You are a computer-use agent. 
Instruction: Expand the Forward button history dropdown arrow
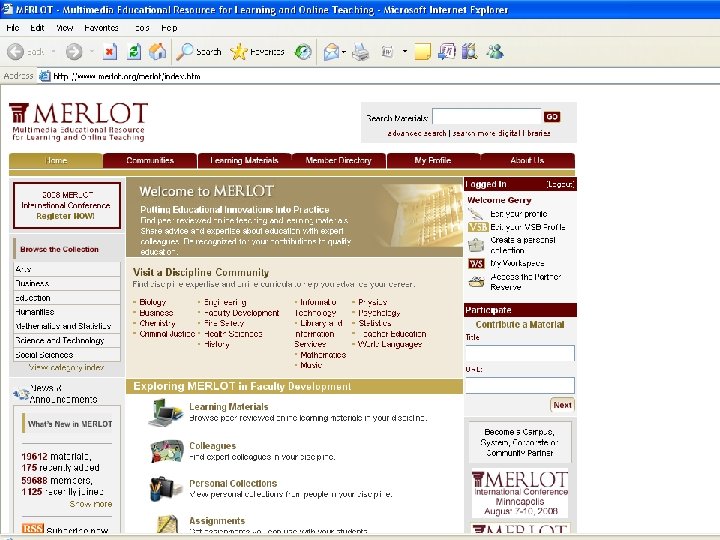(91, 51)
